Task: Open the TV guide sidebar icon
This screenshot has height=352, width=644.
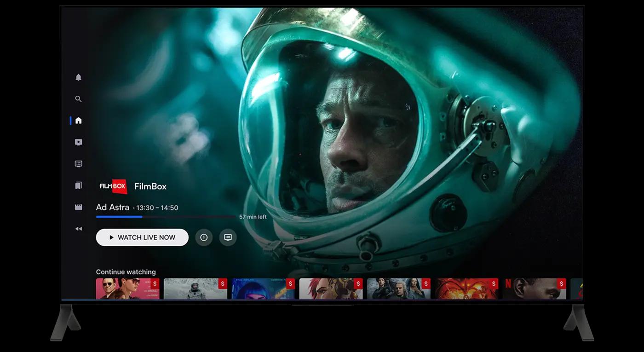Action: [78, 164]
